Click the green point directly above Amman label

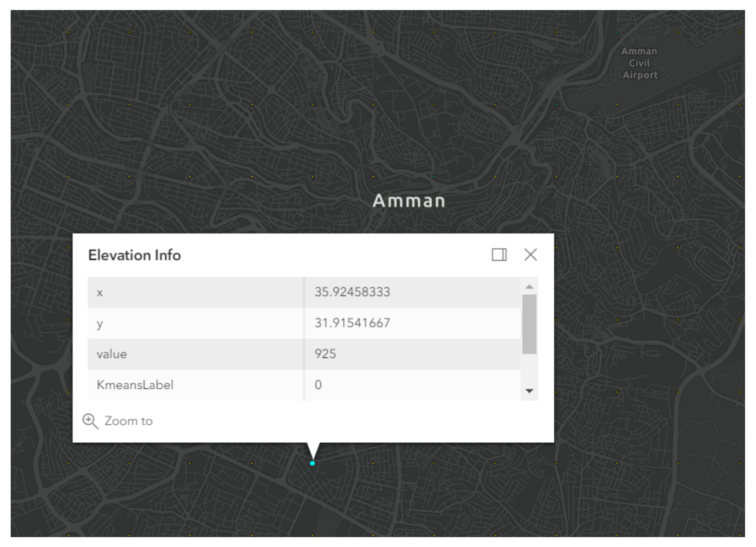tap(434, 177)
